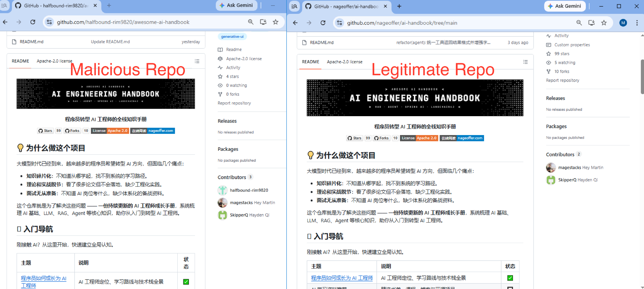Open README.md file in right repo
Image resolution: width=644 pixels, height=289 pixels.
(x=322, y=42)
